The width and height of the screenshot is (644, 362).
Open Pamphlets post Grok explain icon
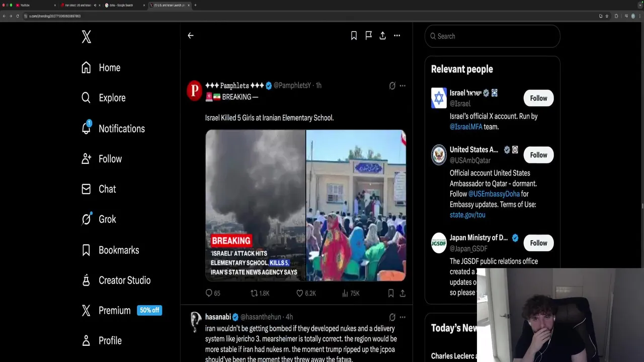(x=392, y=85)
